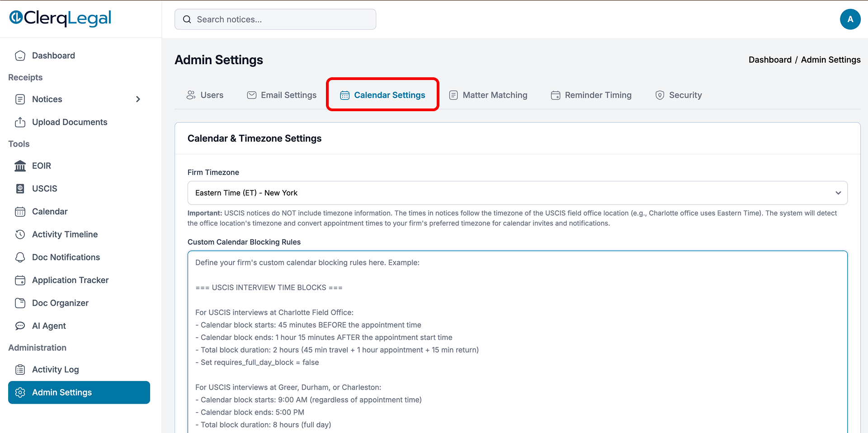Open the Reminder Timing tab
The height and width of the screenshot is (433, 868).
click(x=591, y=95)
